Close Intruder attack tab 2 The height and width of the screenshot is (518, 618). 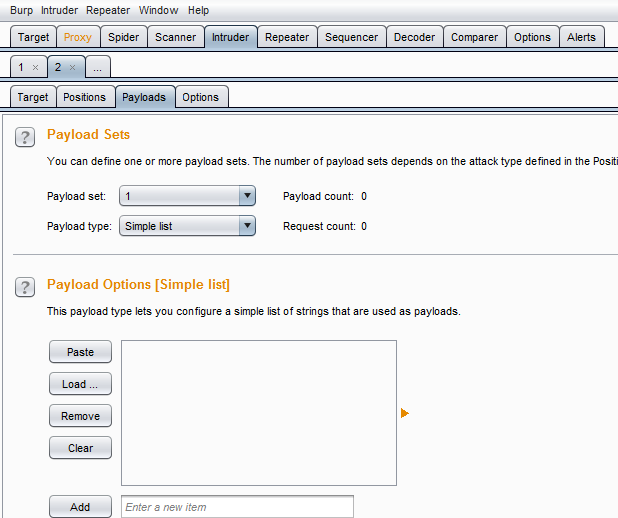(x=72, y=67)
